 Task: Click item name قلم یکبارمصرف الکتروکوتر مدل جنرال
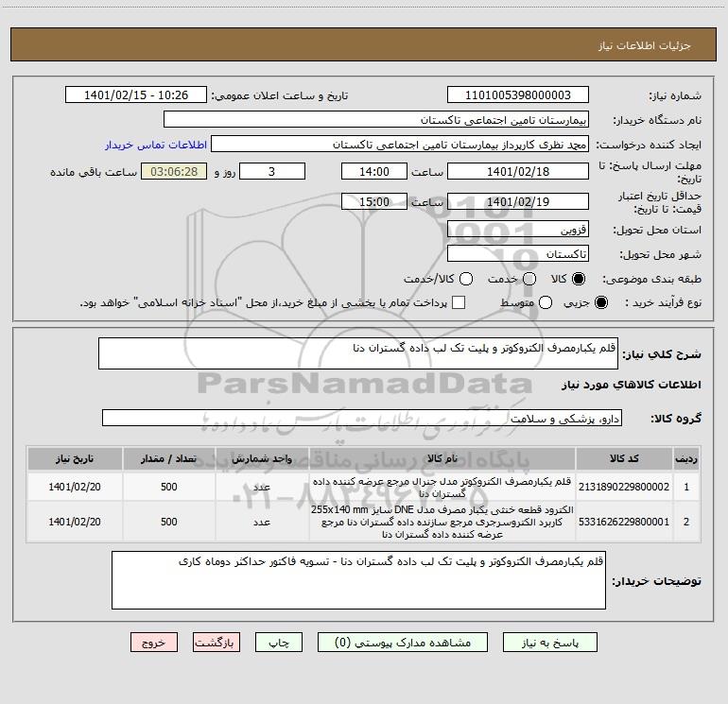[x=442, y=488]
